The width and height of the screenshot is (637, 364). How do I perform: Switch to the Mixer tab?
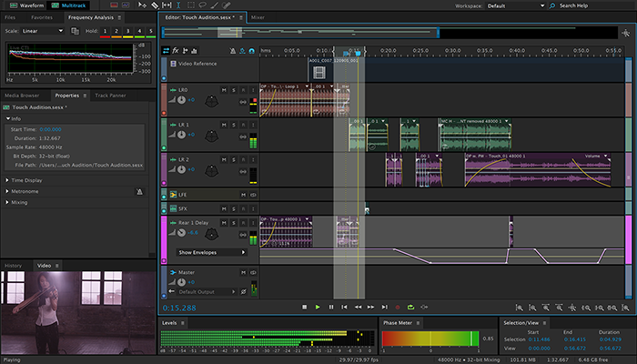pyautogui.click(x=258, y=17)
